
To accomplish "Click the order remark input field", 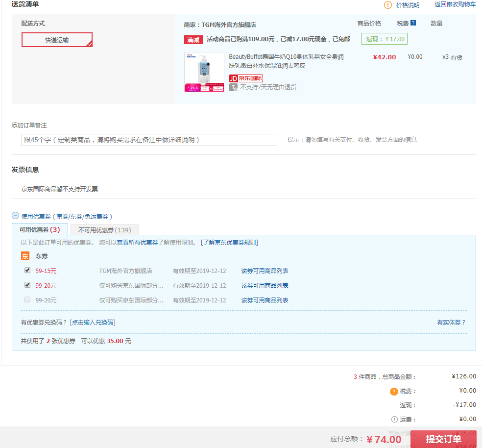I will click(149, 140).
